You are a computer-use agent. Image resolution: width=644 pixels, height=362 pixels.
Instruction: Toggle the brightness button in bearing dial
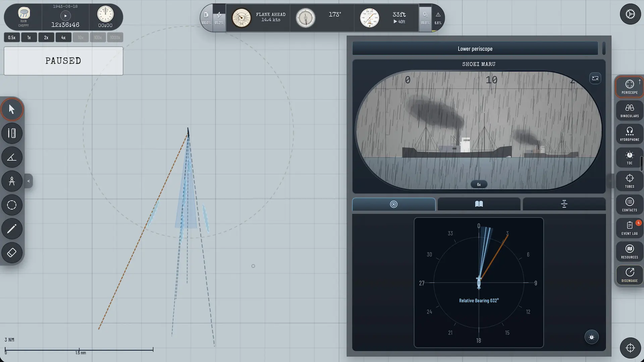(592, 337)
